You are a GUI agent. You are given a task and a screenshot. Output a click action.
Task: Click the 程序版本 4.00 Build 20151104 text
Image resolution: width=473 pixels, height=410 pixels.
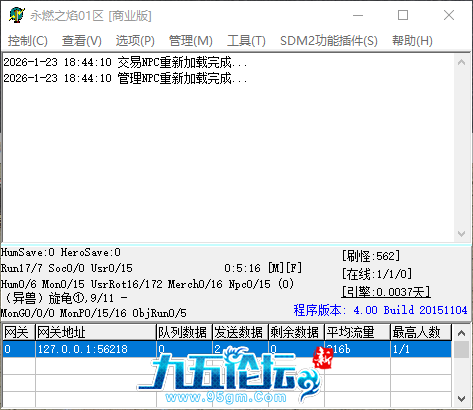380,310
